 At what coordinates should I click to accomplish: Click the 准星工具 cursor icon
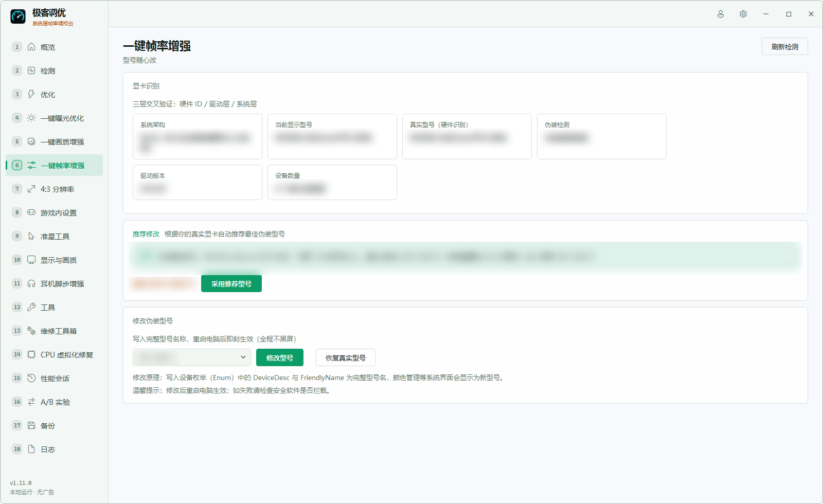[31, 236]
